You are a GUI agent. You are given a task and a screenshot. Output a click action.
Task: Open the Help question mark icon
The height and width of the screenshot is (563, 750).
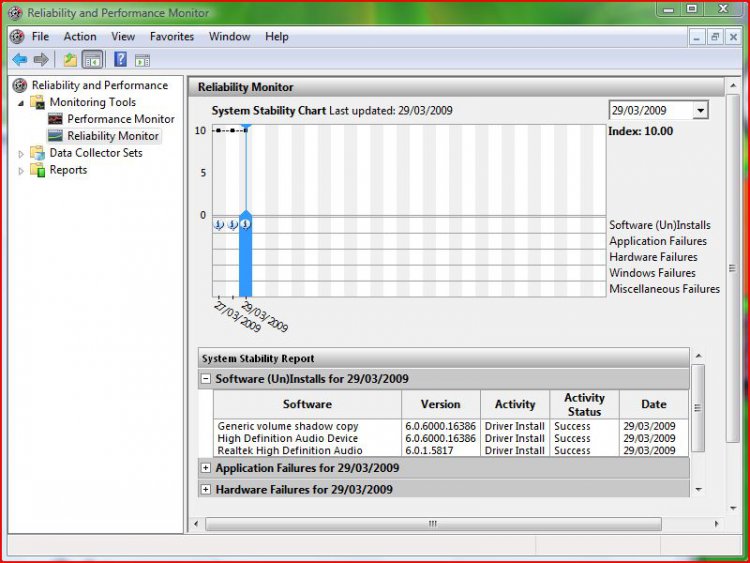point(120,60)
